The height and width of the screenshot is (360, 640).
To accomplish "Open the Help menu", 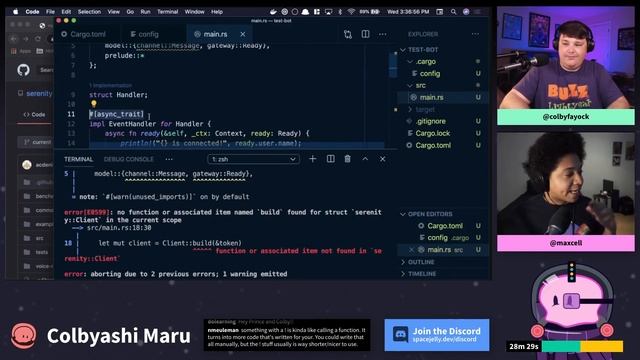I will point(217,12).
